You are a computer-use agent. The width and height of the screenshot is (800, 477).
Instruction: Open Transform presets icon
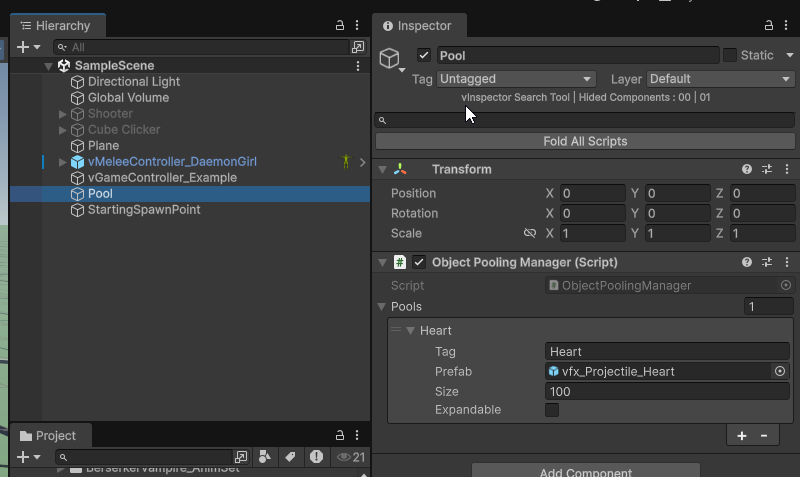(767, 169)
